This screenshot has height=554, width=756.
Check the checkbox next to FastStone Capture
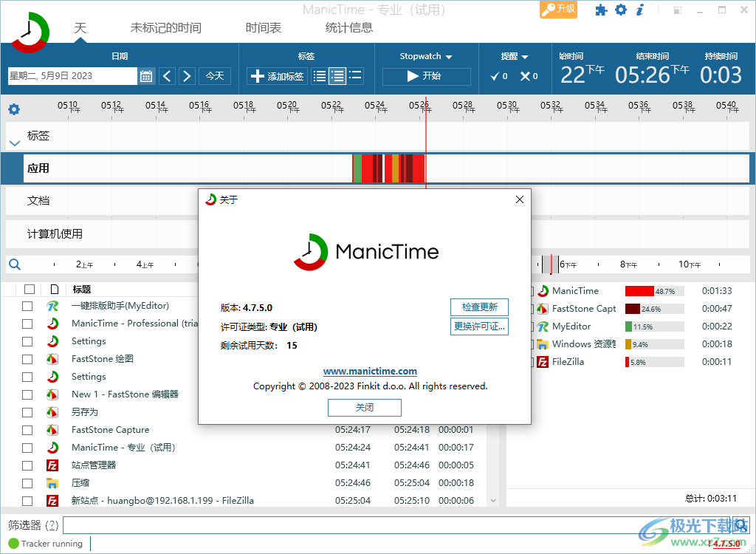27,429
